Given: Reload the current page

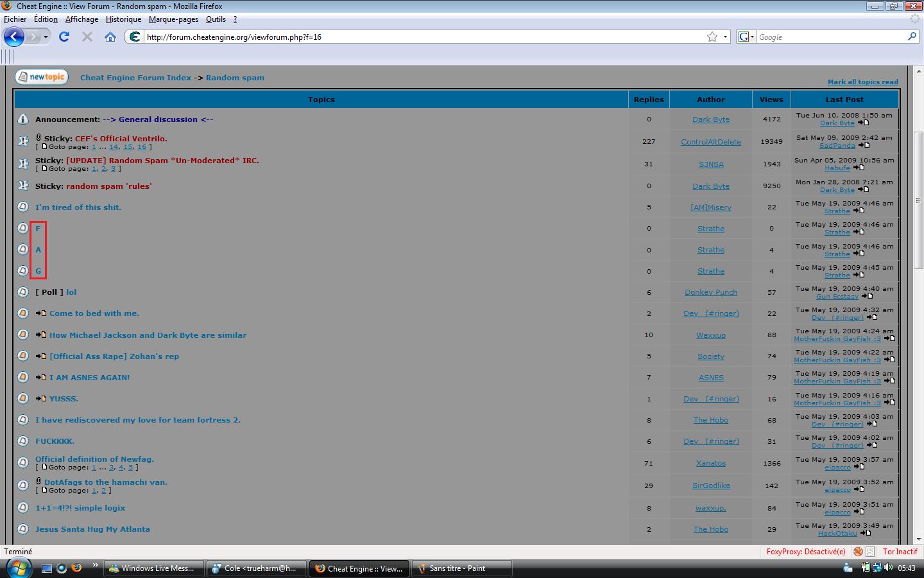Looking at the screenshot, I should pyautogui.click(x=64, y=37).
